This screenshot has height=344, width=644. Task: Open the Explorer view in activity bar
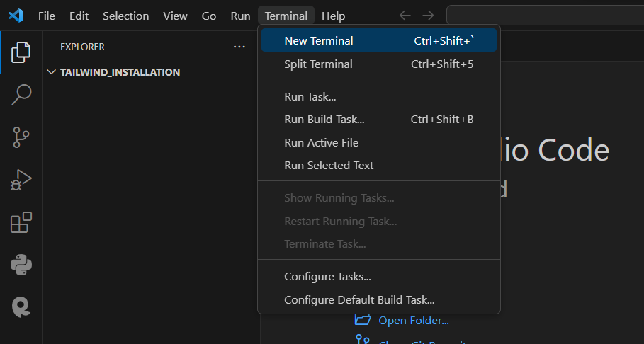tap(21, 52)
